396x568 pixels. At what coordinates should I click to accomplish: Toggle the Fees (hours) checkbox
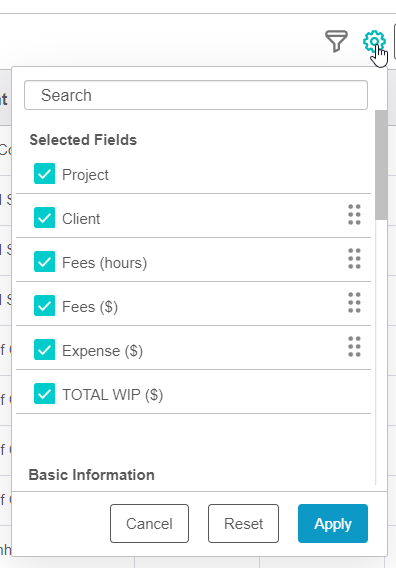click(x=45, y=262)
